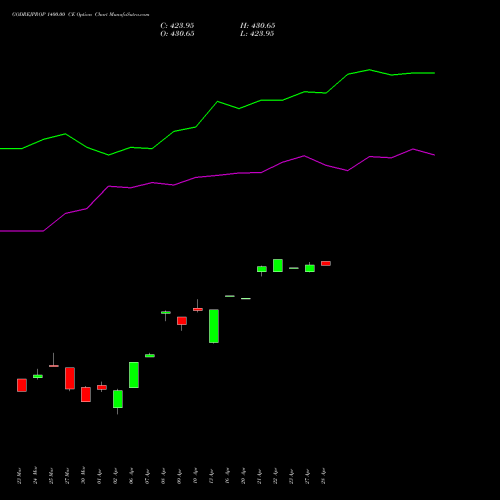Click the 30 Mar date label
Viewport: 500px width, 500px height.
[x=83, y=476]
